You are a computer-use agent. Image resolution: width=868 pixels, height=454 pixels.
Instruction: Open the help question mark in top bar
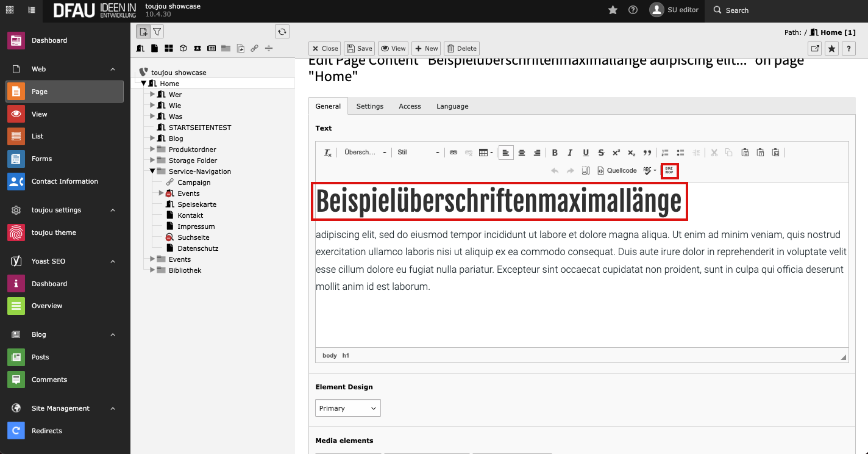tap(633, 10)
